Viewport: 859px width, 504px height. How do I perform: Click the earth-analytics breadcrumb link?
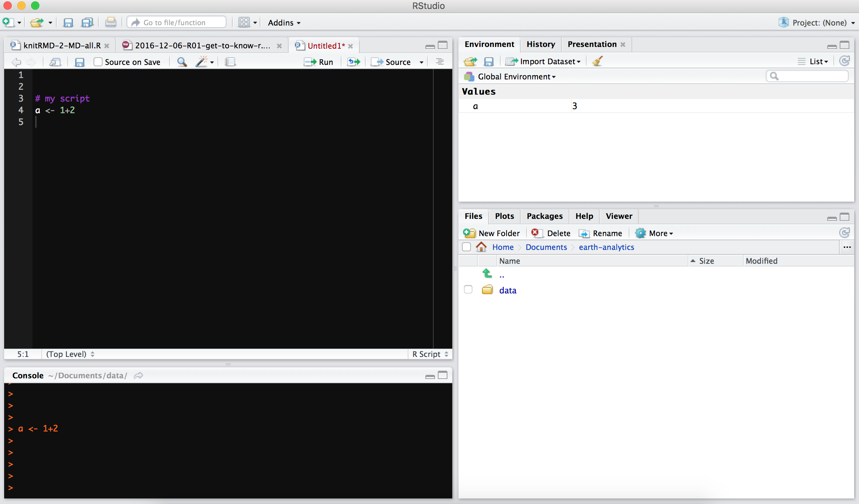605,247
